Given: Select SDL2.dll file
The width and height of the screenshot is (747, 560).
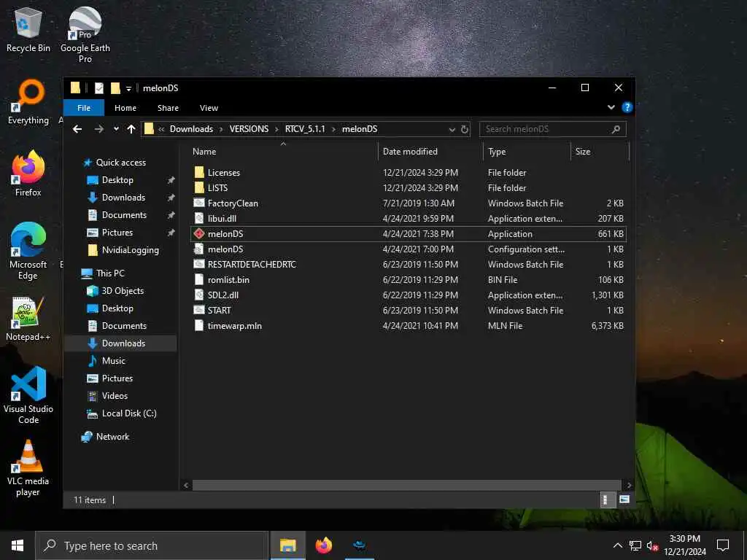Looking at the screenshot, I should pos(409,295).
